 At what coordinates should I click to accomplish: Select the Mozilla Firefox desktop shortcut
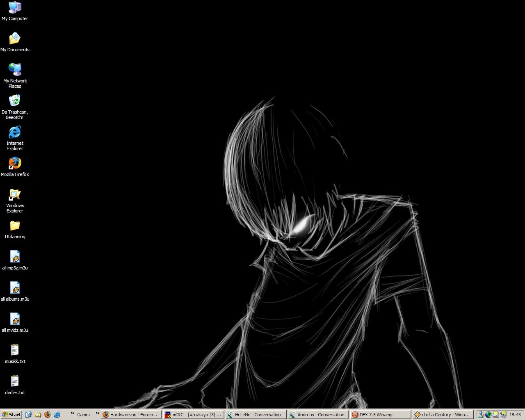[15, 167]
